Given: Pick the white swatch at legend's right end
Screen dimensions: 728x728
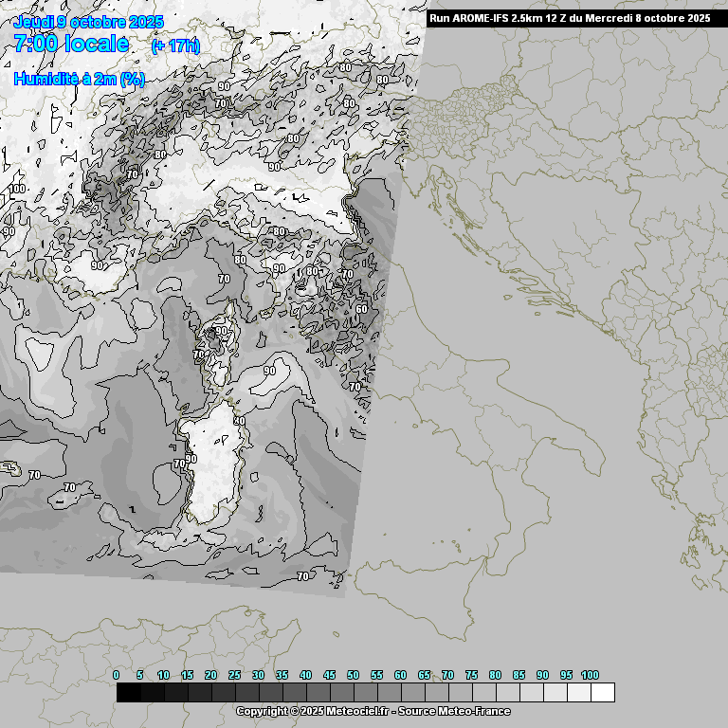Looking at the screenshot, I should 602,693.
